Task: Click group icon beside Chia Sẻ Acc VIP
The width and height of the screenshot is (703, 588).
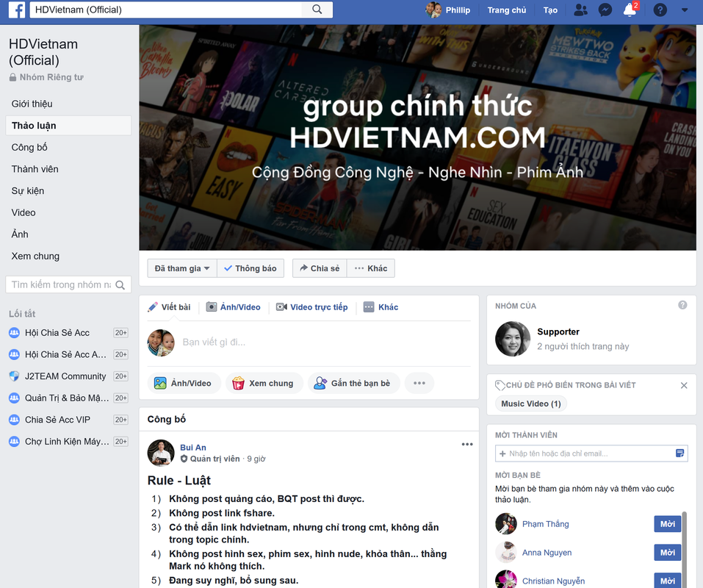Action: click(15, 420)
